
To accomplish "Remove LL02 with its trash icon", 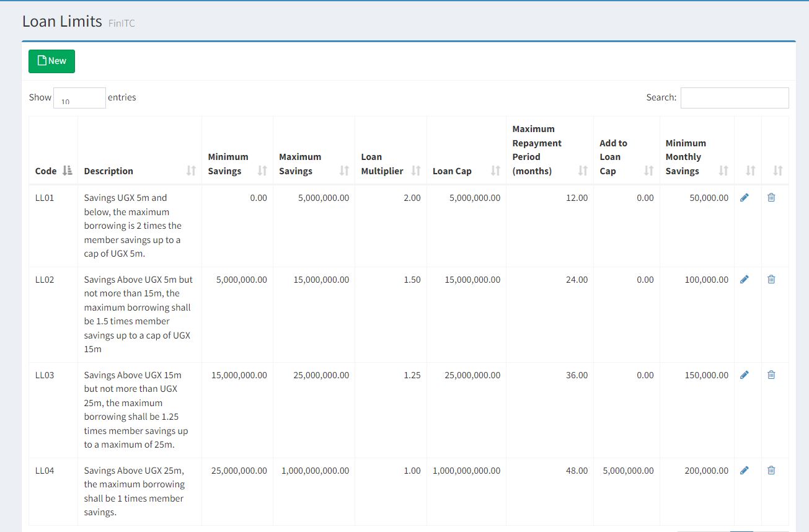I will coord(771,280).
